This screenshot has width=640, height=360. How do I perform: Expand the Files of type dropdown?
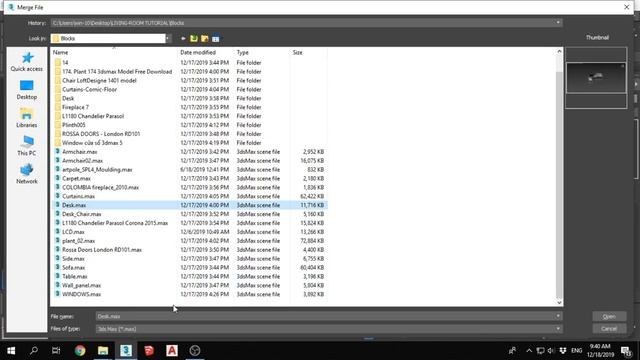[558, 329]
